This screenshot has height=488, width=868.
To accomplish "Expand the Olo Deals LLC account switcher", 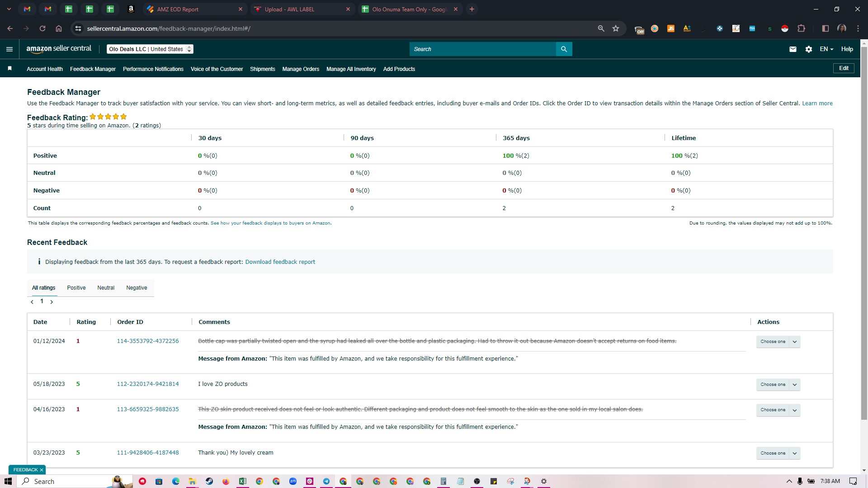I will [150, 49].
